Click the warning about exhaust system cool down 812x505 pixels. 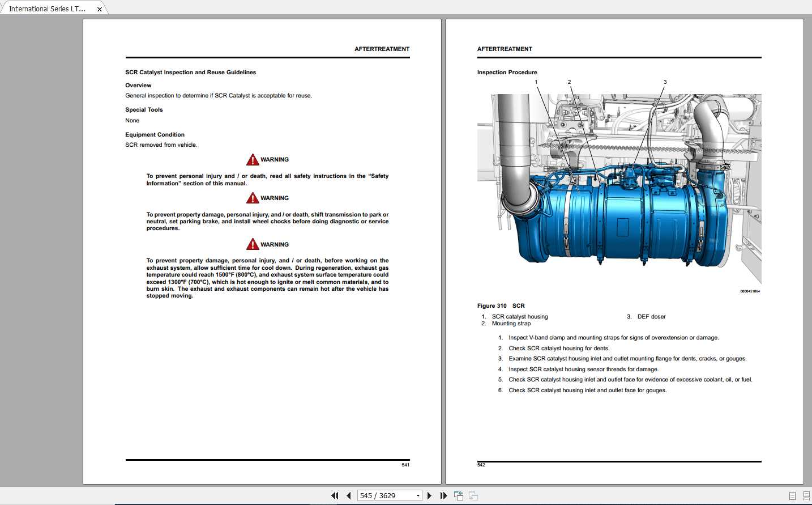tap(267, 278)
